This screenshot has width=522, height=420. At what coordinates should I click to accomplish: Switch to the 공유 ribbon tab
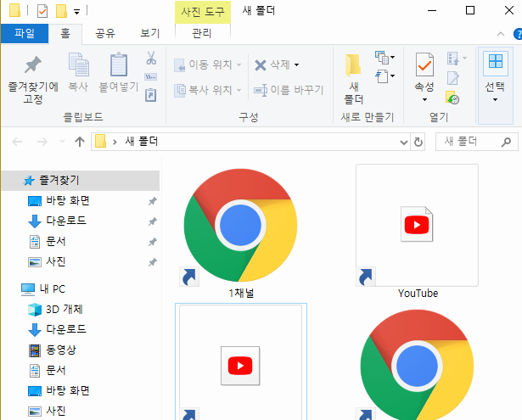click(x=105, y=34)
